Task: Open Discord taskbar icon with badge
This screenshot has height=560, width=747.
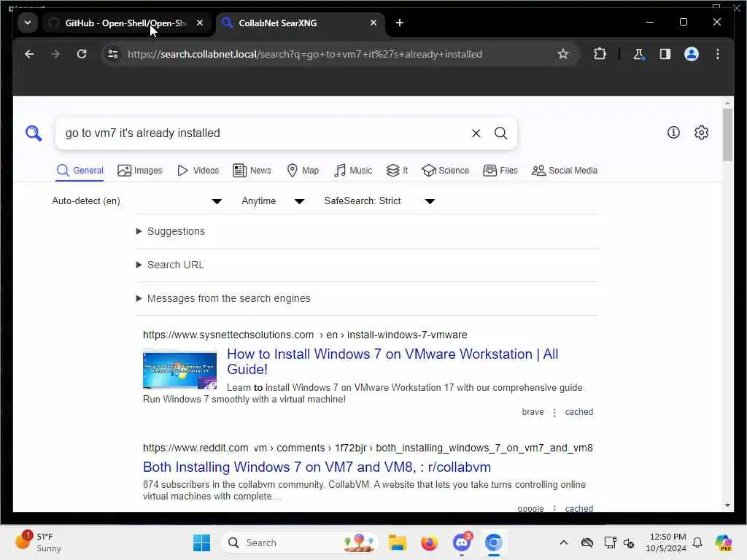Action: 462,542
